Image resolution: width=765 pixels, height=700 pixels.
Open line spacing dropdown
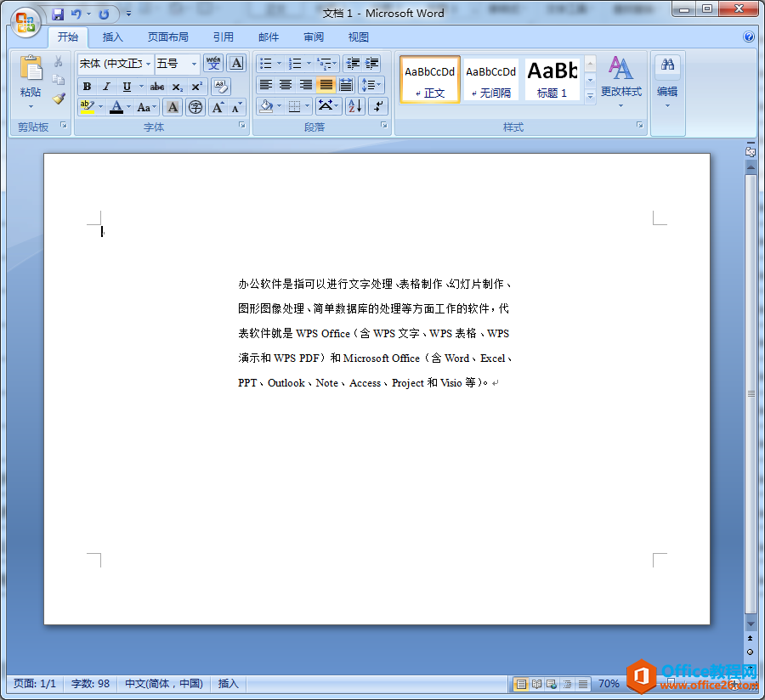(x=371, y=85)
